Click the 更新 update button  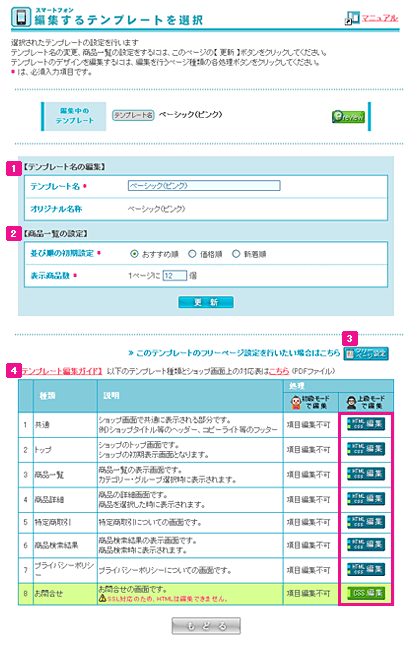tap(206, 302)
